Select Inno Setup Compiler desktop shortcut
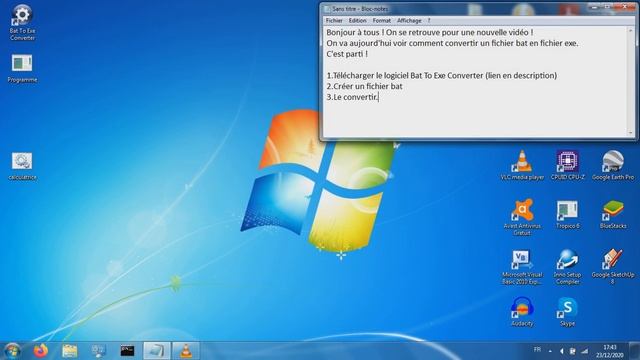The height and width of the screenshot is (360, 640). coord(567,267)
